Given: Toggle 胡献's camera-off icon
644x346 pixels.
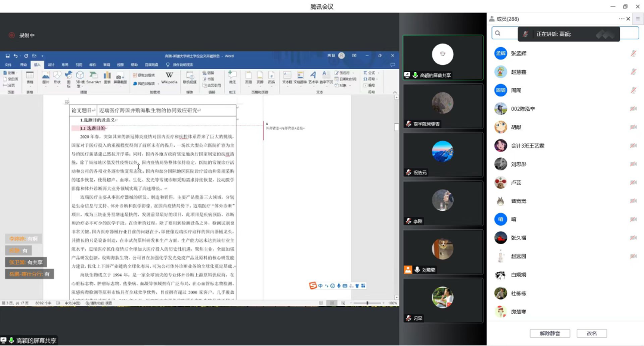Looking at the screenshot, I should 633,127.
